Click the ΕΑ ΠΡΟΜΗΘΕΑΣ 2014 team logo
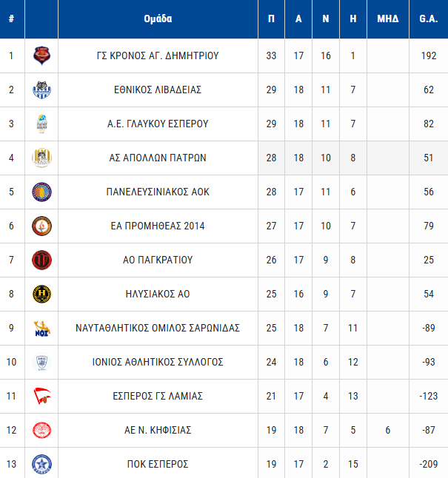The height and width of the screenshot is (478, 448). tap(41, 226)
